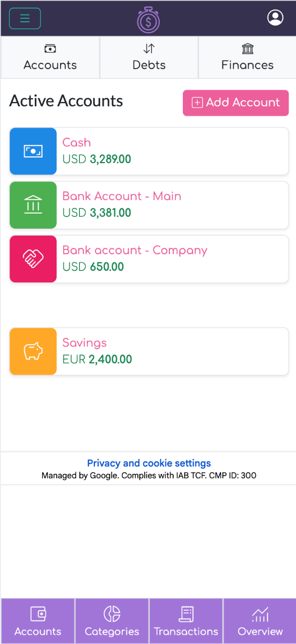
Task: Open the user profile icon
Action: click(275, 18)
